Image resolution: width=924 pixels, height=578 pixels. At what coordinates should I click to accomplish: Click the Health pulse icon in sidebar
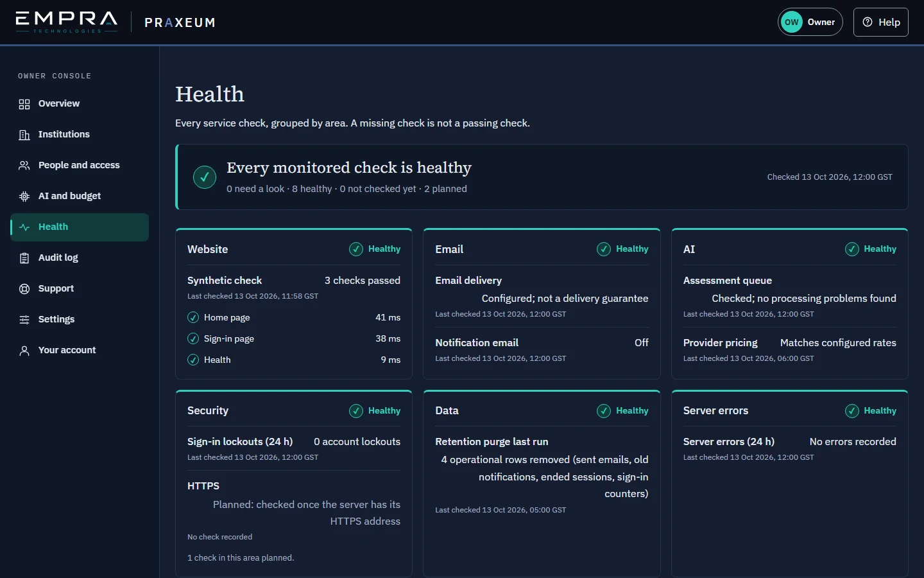[24, 227]
